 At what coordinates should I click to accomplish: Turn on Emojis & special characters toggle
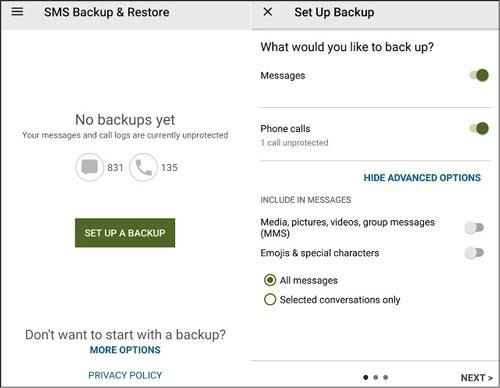474,253
